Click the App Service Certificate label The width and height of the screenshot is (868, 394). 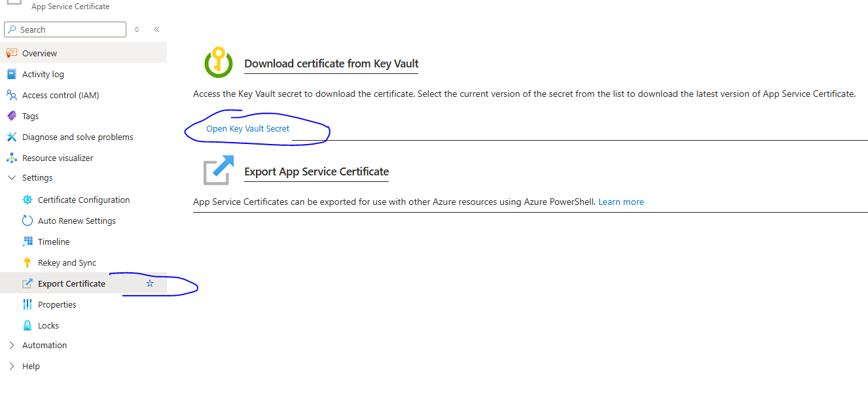pos(71,7)
